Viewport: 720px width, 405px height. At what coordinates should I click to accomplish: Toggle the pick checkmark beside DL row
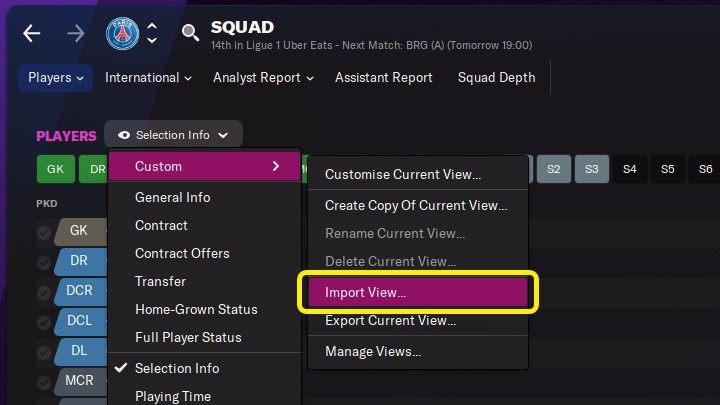click(44, 351)
